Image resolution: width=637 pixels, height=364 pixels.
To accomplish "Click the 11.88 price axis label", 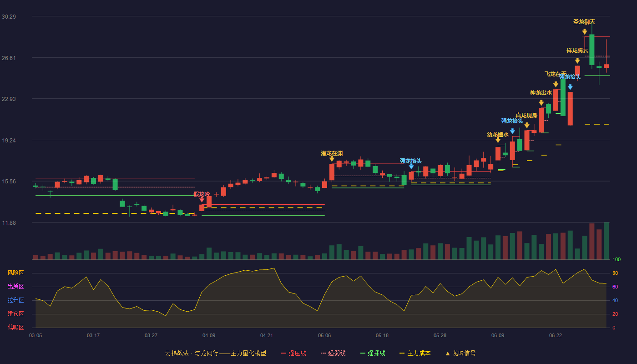I will point(9,222).
